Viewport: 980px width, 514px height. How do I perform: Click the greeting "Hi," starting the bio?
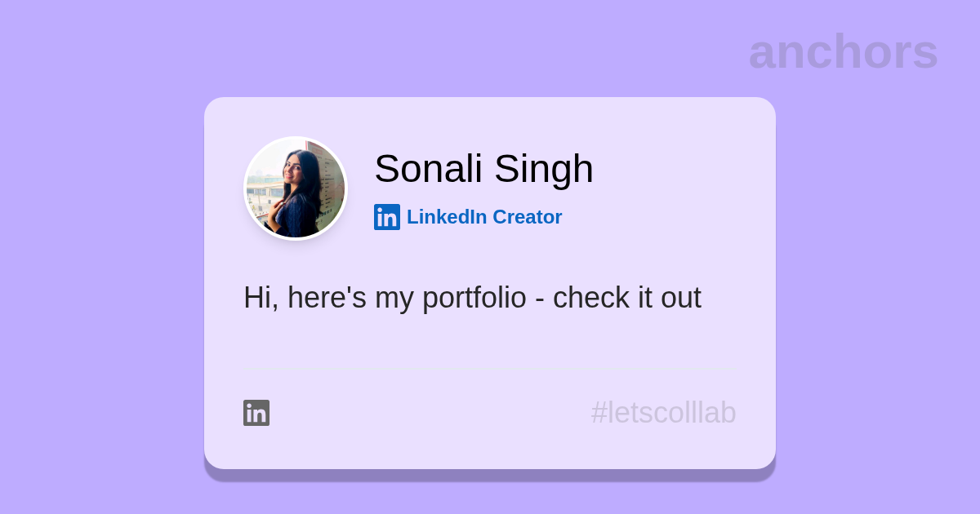click(x=261, y=298)
